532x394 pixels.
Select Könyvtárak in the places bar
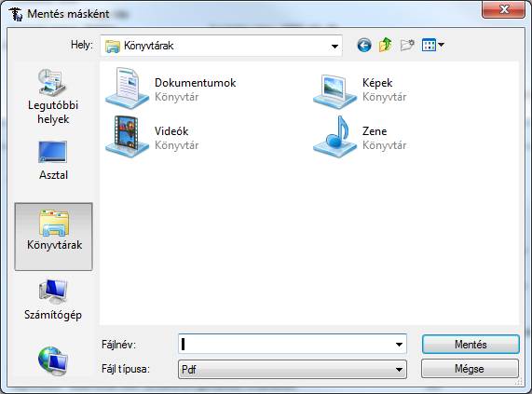pyautogui.click(x=54, y=237)
